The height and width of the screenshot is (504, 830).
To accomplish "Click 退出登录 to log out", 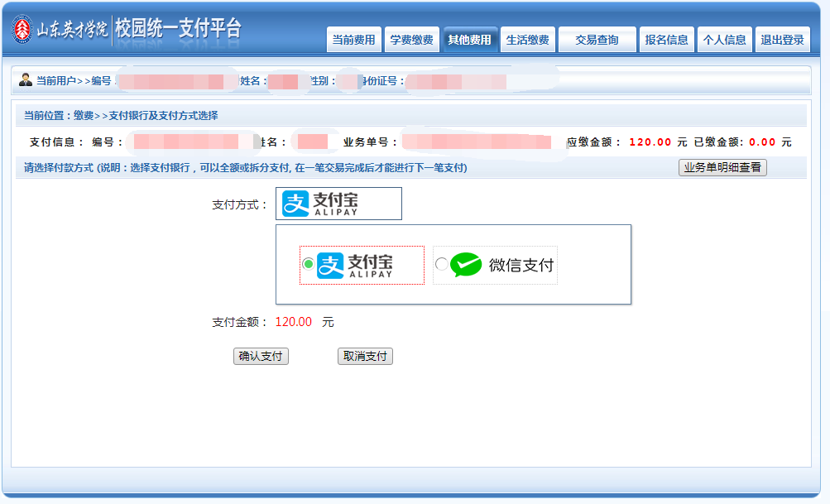I will point(782,40).
